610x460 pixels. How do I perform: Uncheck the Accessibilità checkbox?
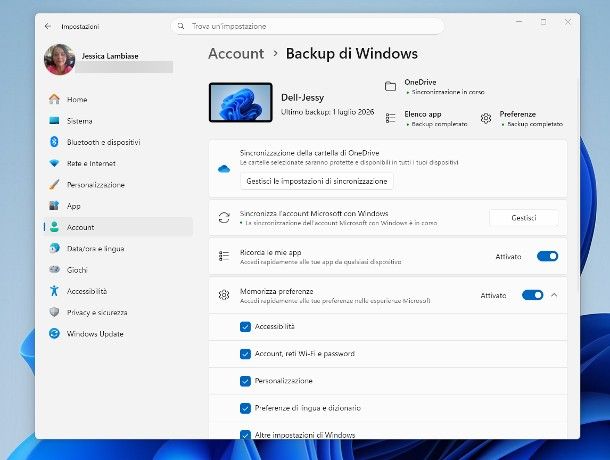click(245, 327)
